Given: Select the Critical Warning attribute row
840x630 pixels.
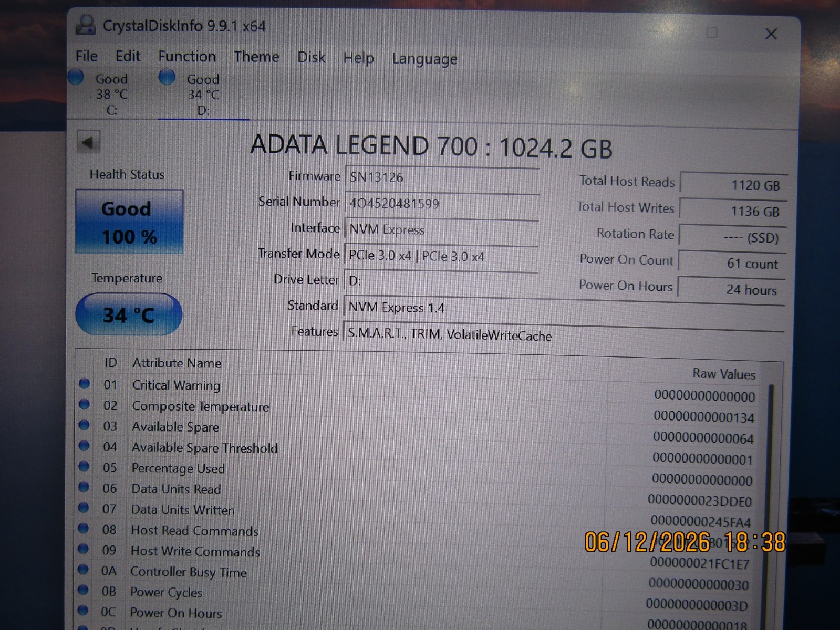Looking at the screenshot, I should 419,390.
